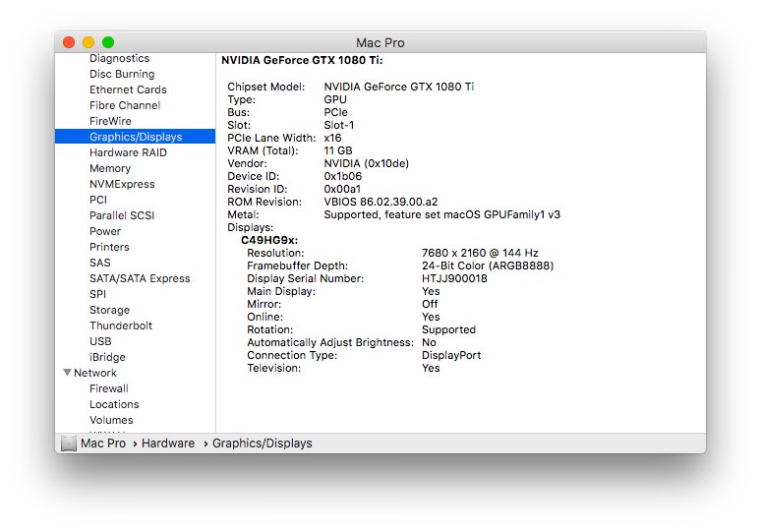The image size is (761, 532).
Task: Select SAS in the sidebar
Action: pyautogui.click(x=100, y=263)
